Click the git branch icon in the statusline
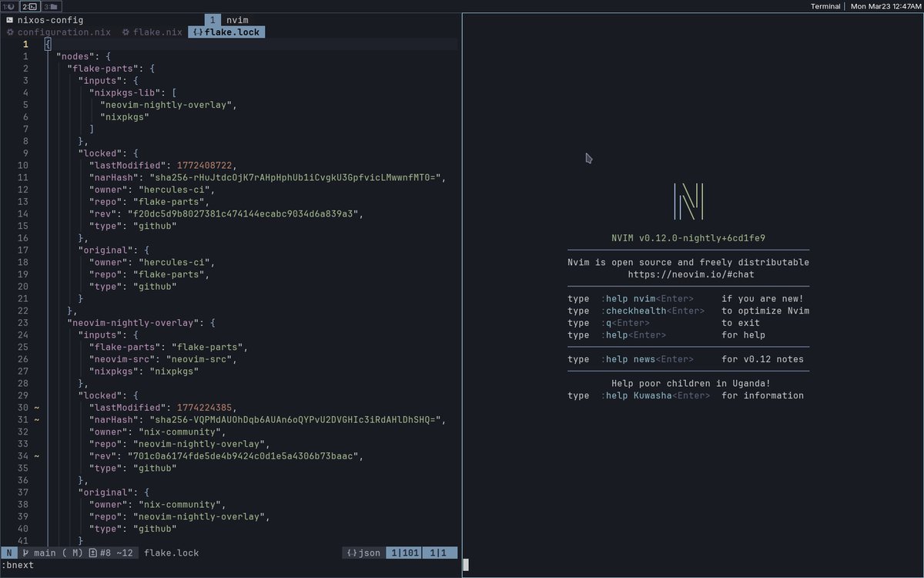Image resolution: width=924 pixels, height=578 pixels. tap(25, 553)
